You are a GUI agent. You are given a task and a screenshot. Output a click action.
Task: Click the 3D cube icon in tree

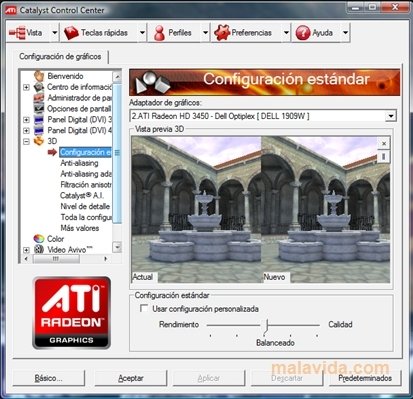pyautogui.click(x=39, y=141)
